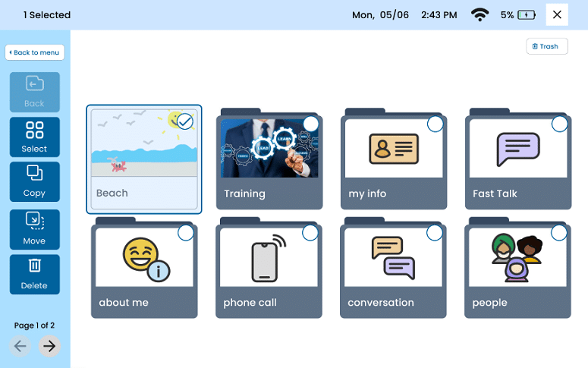Go to next page arrow

[49, 346]
